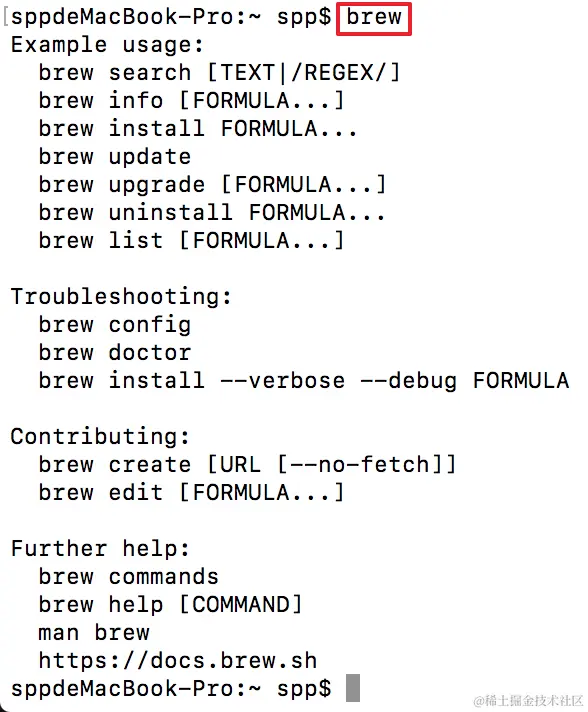
Task: Click the 'brew config' line
Action: 115,325
